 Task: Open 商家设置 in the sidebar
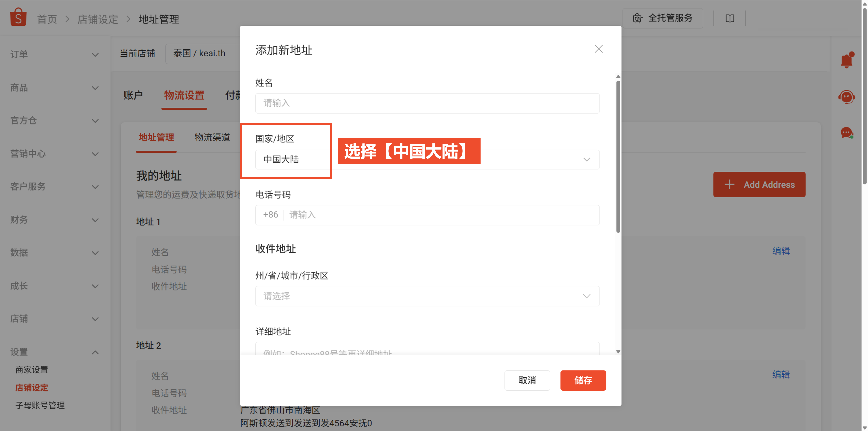pos(32,370)
